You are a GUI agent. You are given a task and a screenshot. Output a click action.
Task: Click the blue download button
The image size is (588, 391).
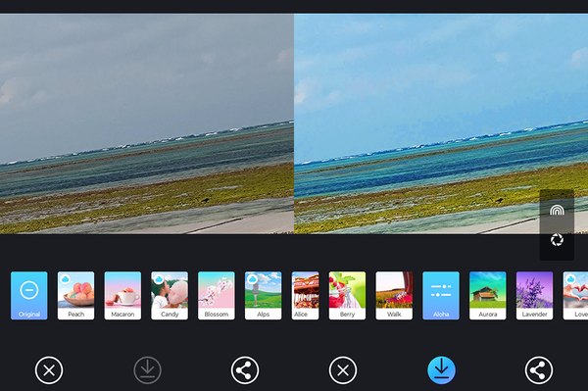[441, 370]
